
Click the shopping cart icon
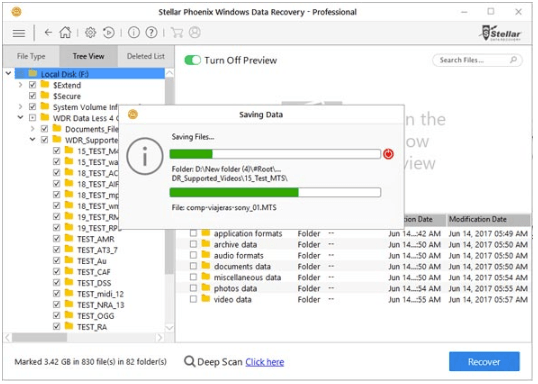pyautogui.click(x=177, y=33)
